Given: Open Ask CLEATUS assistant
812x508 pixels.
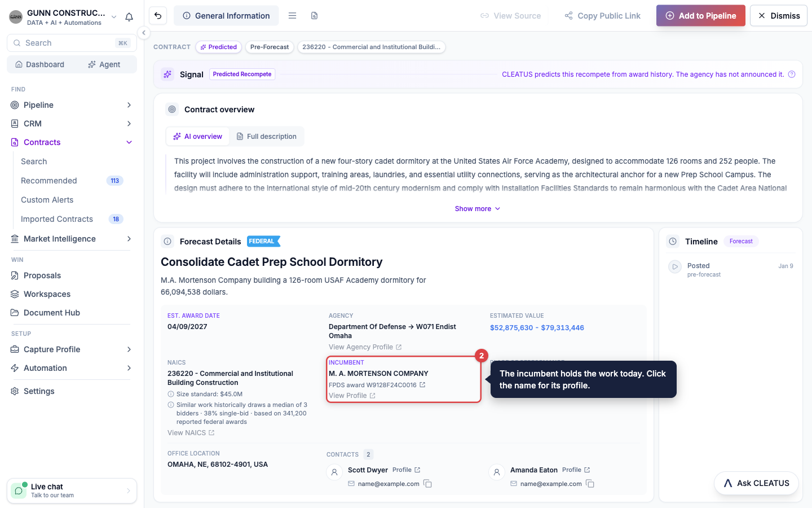Looking at the screenshot, I should pos(756,483).
